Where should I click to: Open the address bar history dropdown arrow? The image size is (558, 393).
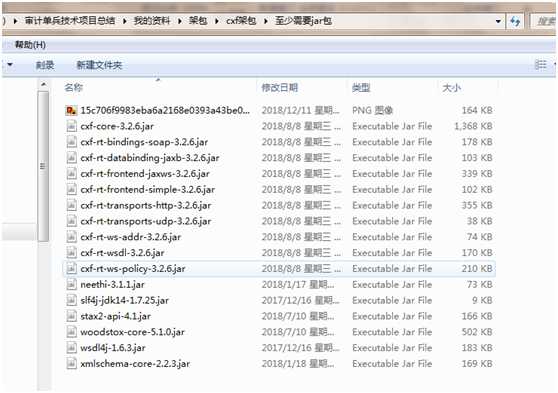tap(498, 21)
